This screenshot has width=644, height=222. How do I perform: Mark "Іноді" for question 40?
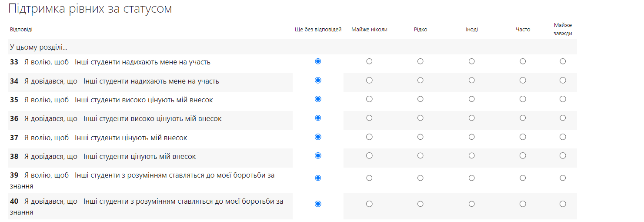[x=472, y=204]
